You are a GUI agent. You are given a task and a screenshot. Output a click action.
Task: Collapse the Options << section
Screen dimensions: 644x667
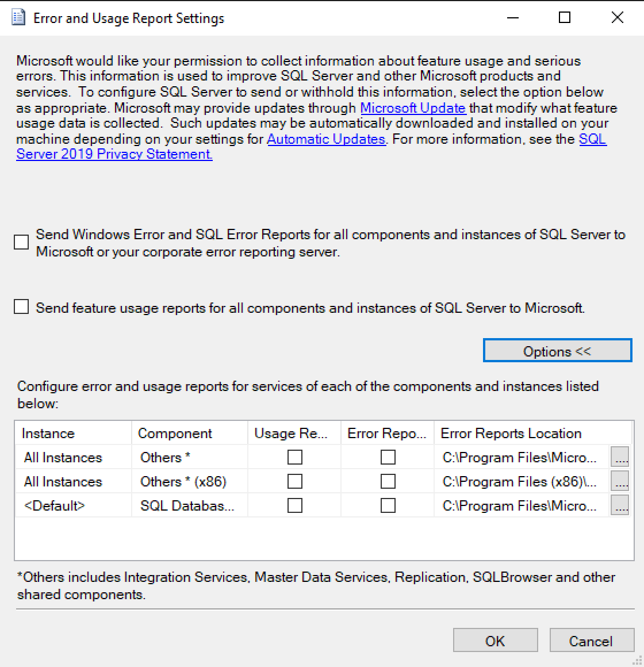tap(557, 351)
